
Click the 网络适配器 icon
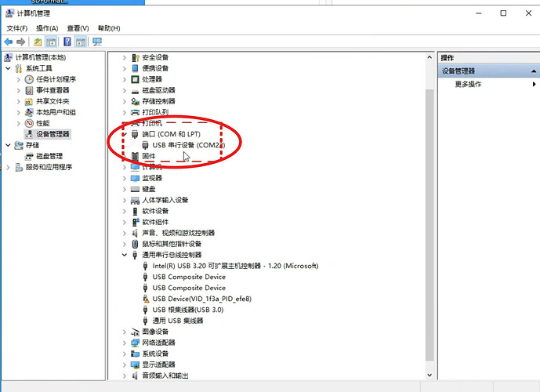[x=136, y=343]
